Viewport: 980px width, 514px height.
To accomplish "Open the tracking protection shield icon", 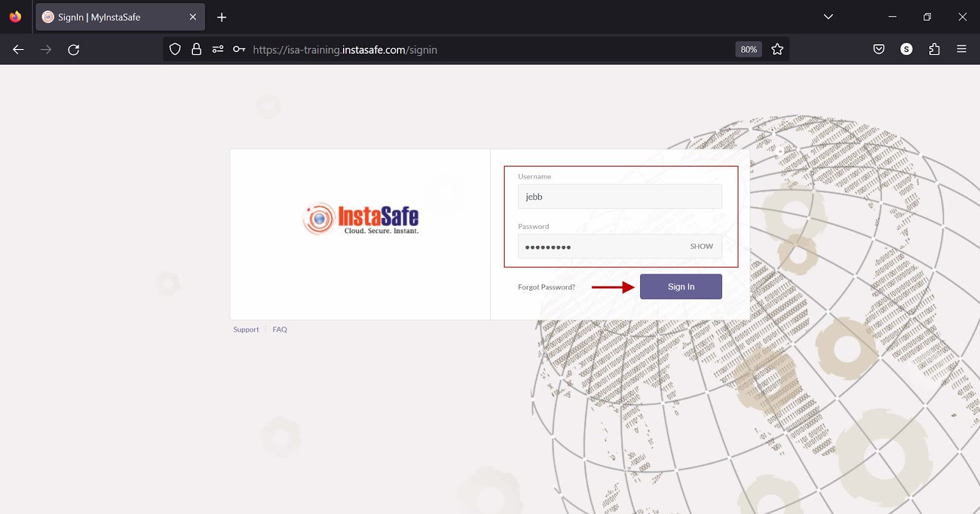I will [175, 50].
